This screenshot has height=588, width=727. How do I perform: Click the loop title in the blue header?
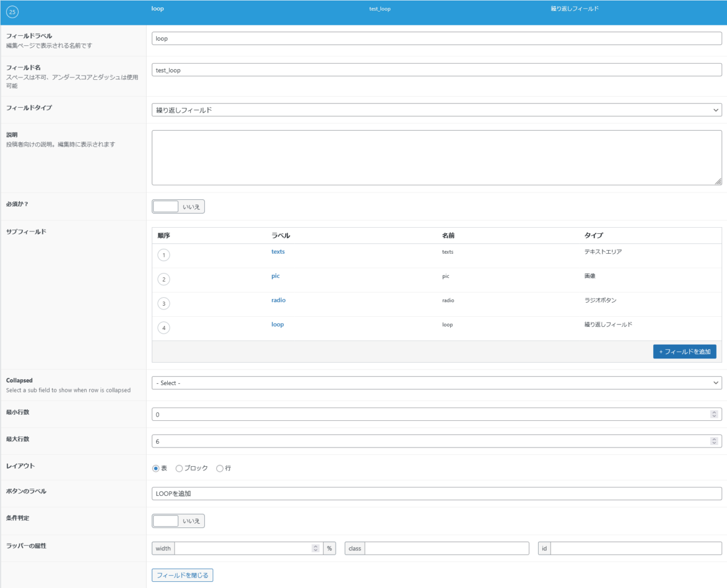tap(158, 9)
